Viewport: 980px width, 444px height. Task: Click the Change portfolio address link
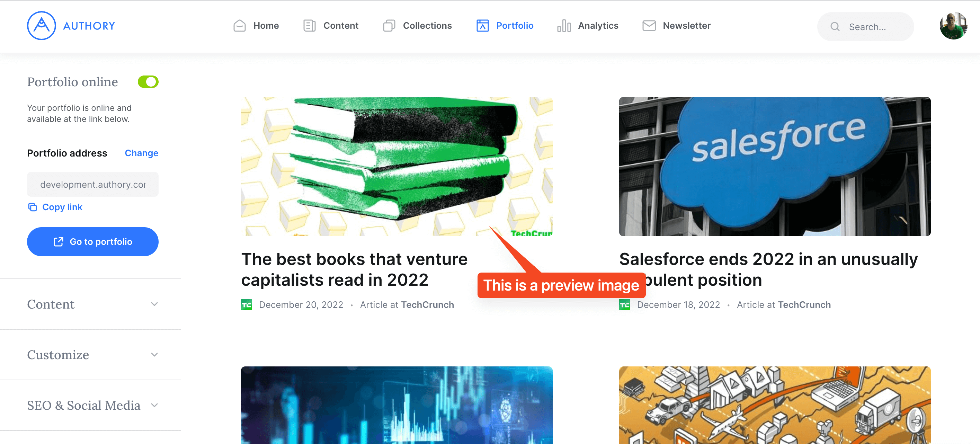tap(142, 153)
